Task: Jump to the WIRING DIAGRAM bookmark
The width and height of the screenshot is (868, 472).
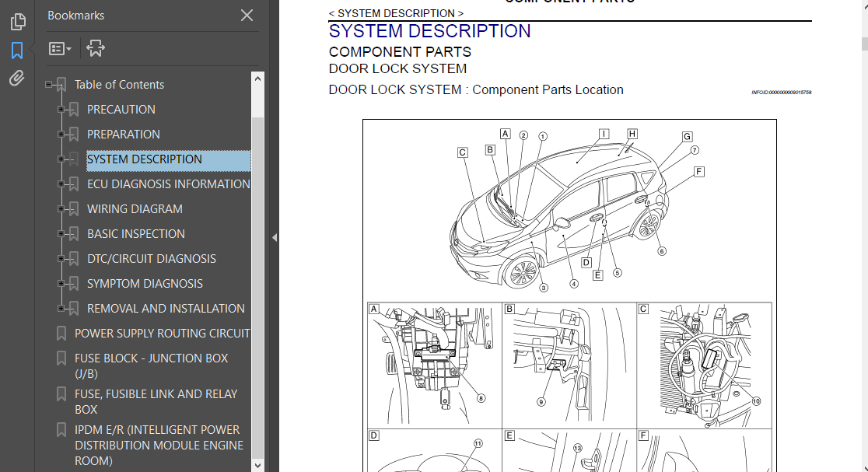Action: pyautogui.click(x=135, y=209)
